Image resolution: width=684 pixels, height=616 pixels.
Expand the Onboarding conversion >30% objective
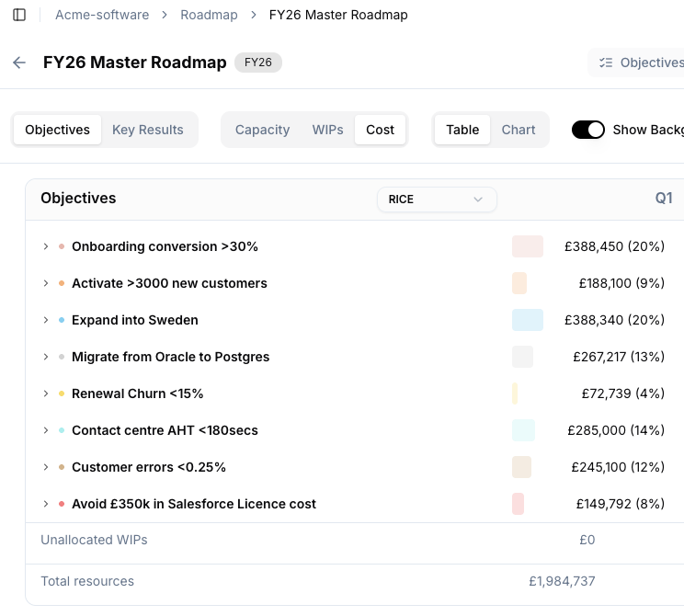tap(45, 246)
